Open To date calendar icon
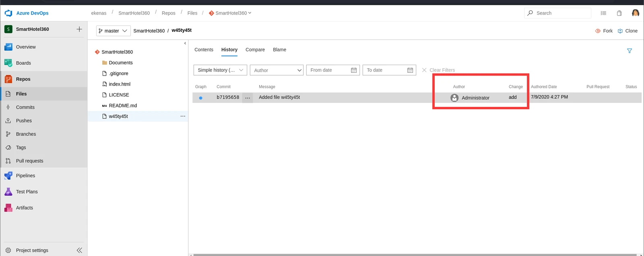This screenshot has height=256, width=644. 410,70
